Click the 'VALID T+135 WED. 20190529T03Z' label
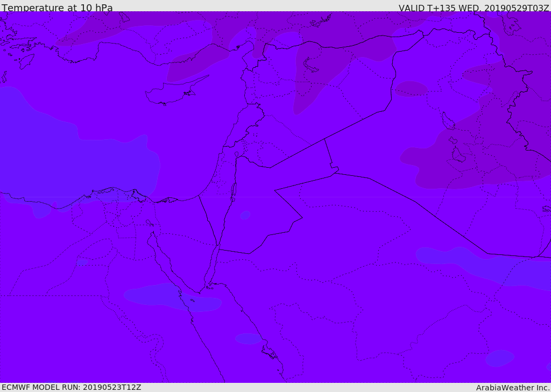This screenshot has height=392, width=551. (474, 8)
